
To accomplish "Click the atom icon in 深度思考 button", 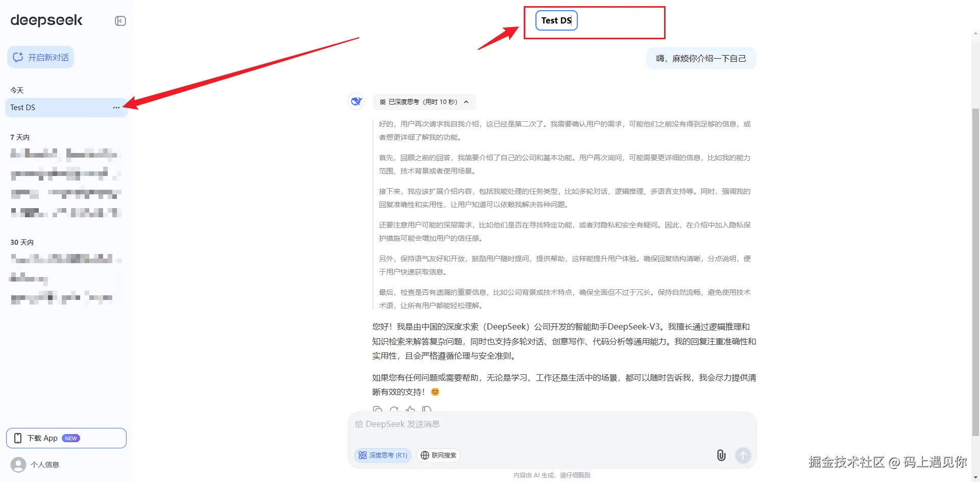I will click(362, 455).
